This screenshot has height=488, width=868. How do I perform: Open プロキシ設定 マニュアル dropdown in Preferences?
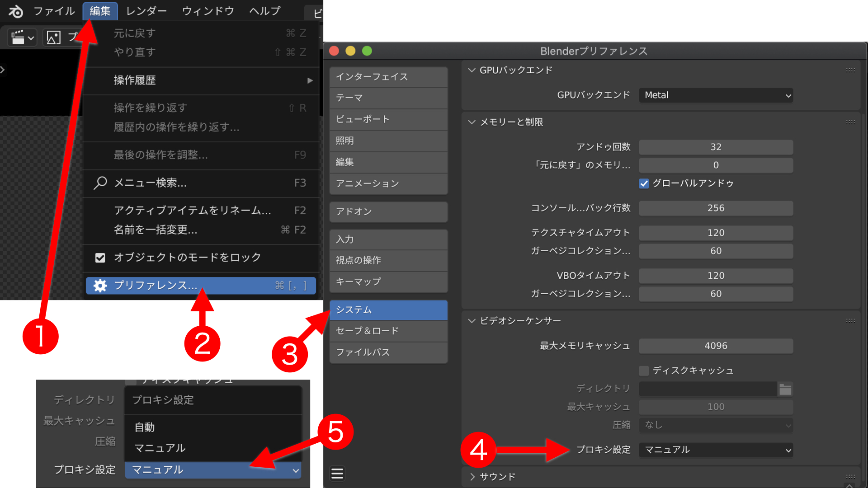coord(716,450)
